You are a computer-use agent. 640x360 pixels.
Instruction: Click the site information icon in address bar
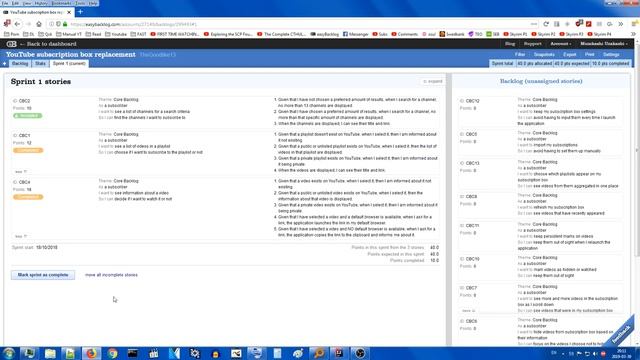(x=51, y=24)
